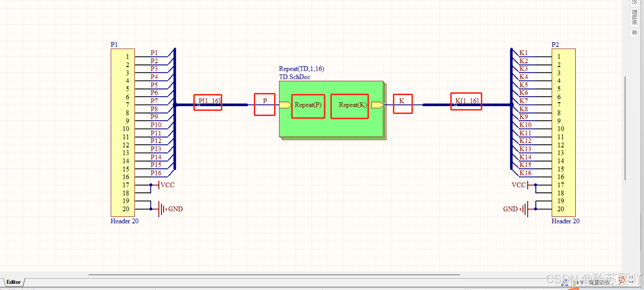Select the P2 designator label above right header
644x290 pixels.
555,45
